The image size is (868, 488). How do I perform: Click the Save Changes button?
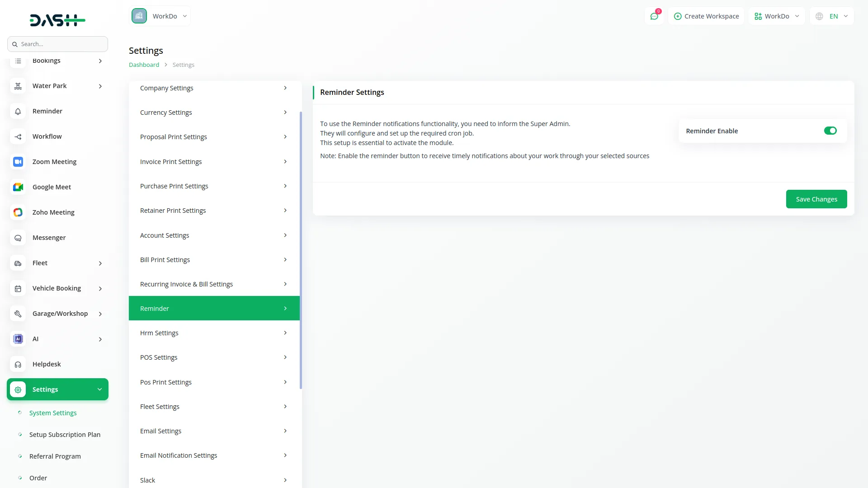click(816, 199)
